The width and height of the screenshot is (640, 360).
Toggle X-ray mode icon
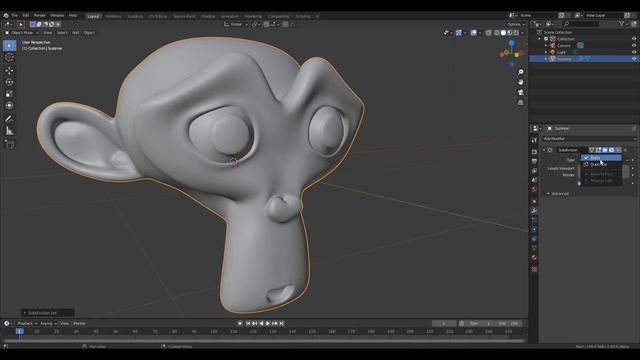[489, 33]
